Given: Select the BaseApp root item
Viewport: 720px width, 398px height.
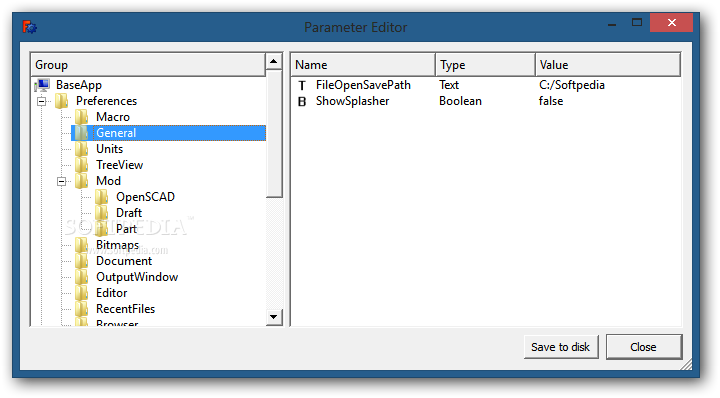Looking at the screenshot, I should click(x=79, y=85).
